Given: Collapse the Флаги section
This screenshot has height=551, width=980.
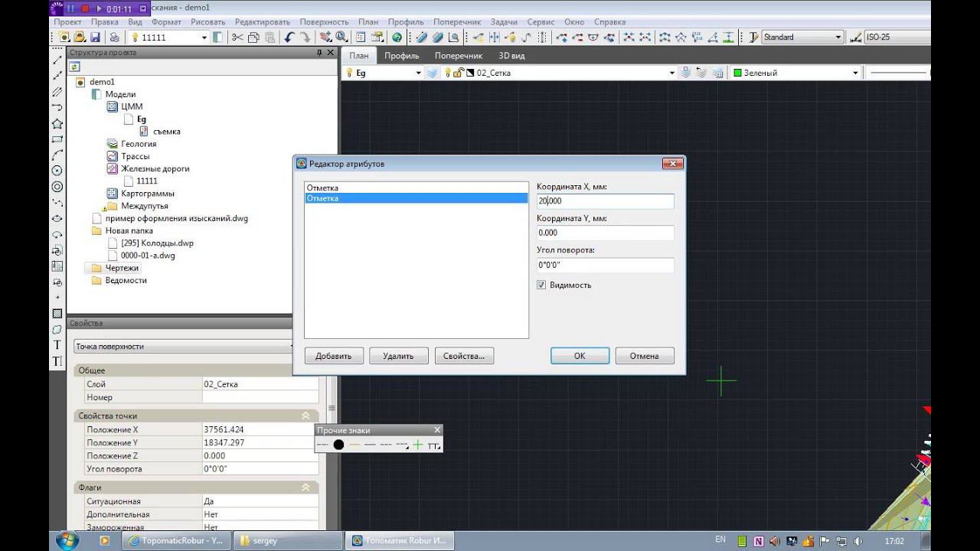Looking at the screenshot, I should (x=305, y=487).
